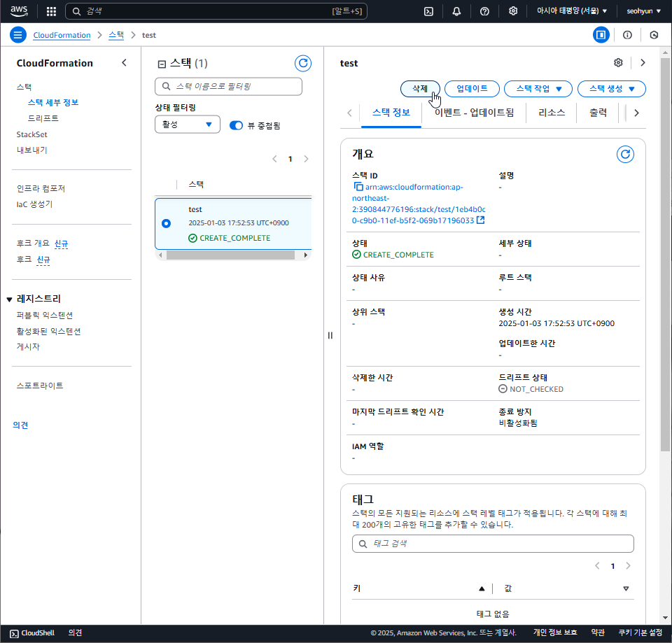
Task: Open the activated extensions sidebar link
Action: click(x=48, y=332)
